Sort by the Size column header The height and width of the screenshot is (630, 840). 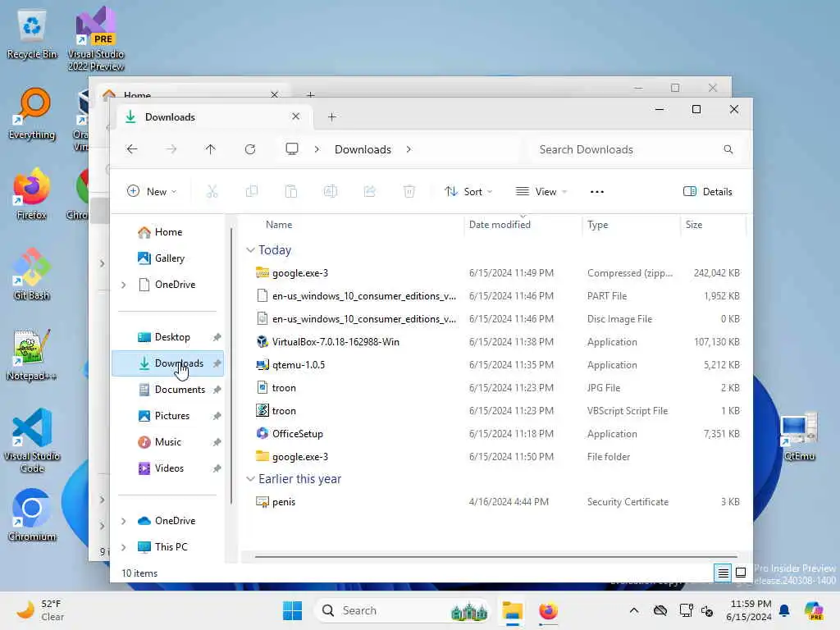click(694, 225)
